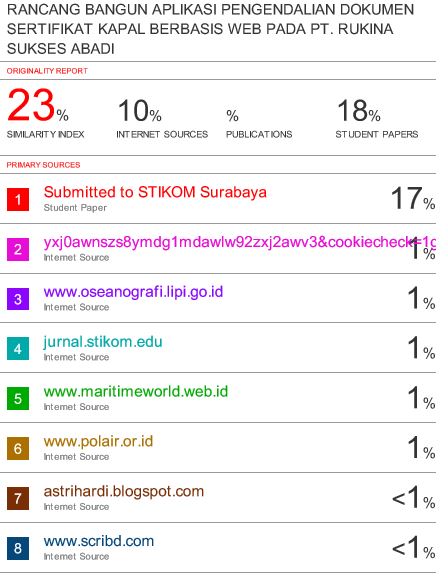448x583 pixels.
Task: Open the yxj0awnszs8ymdg cookiecheck source link
Action: [x=239, y=242]
